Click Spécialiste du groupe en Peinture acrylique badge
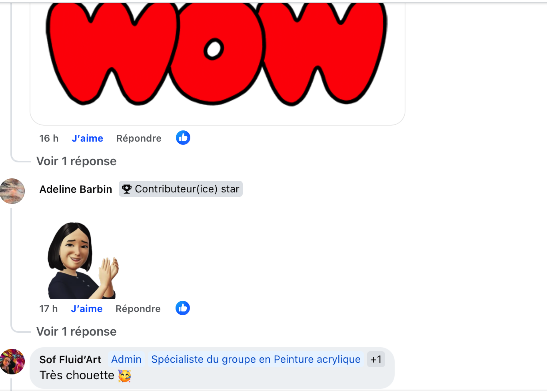The width and height of the screenshot is (547, 392). pyautogui.click(x=256, y=359)
